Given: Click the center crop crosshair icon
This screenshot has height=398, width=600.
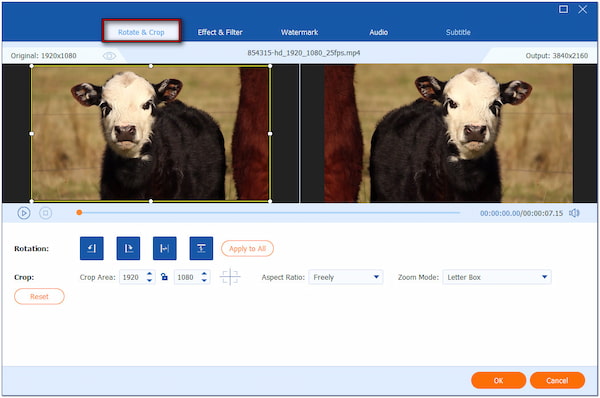Looking at the screenshot, I should 230,277.
